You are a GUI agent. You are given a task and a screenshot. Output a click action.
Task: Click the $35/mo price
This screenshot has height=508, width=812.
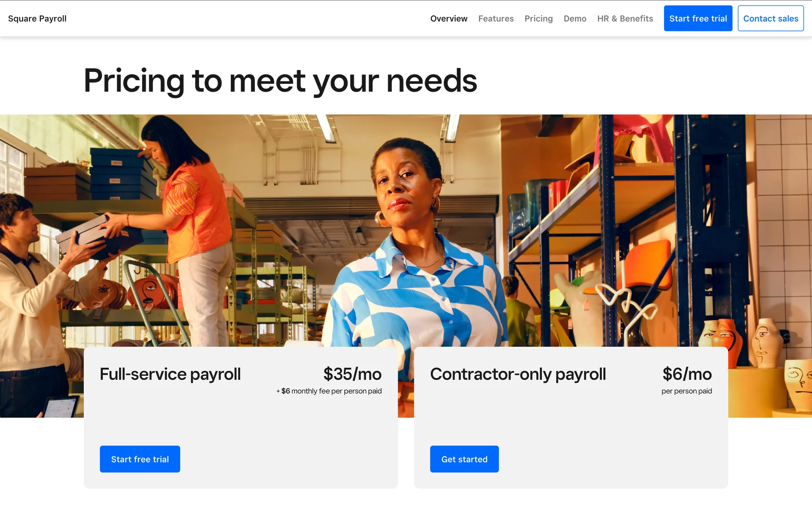click(352, 374)
